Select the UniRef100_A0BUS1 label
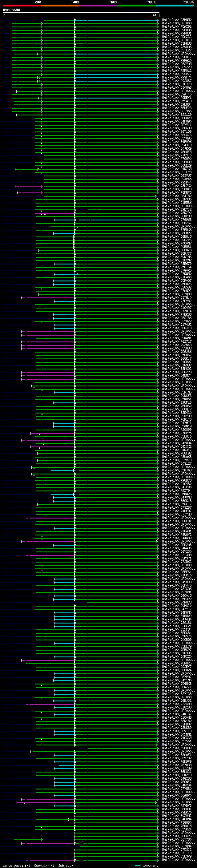This screenshot has width=197, height=868. (177, 247)
